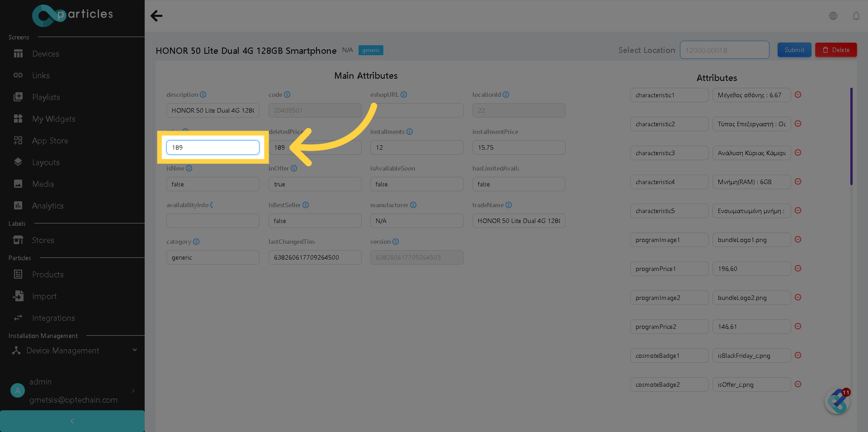This screenshot has width=868, height=432.
Task: Click the back arrow icon
Action: pos(156,16)
